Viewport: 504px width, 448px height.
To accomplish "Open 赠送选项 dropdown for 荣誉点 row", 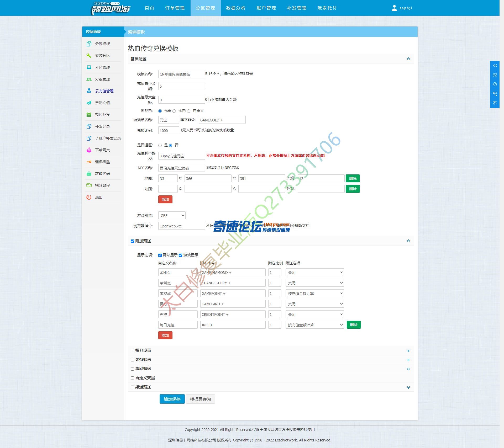I will 315,283.
